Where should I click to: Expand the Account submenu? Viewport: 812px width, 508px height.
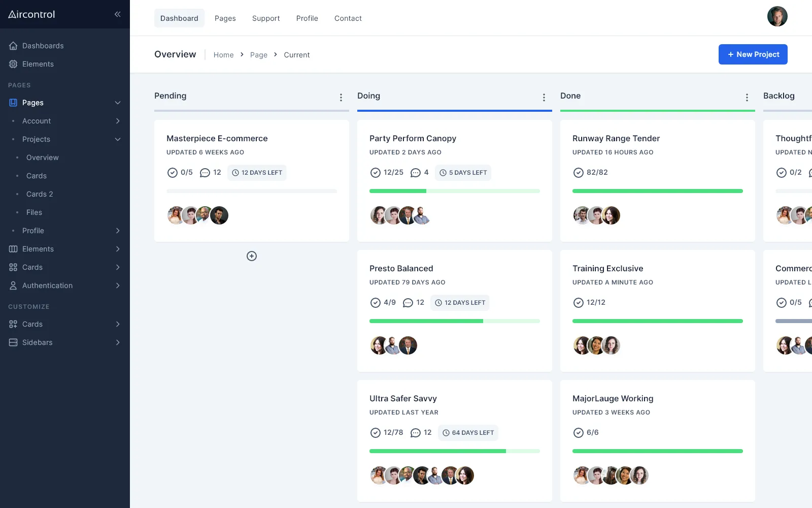[118, 121]
